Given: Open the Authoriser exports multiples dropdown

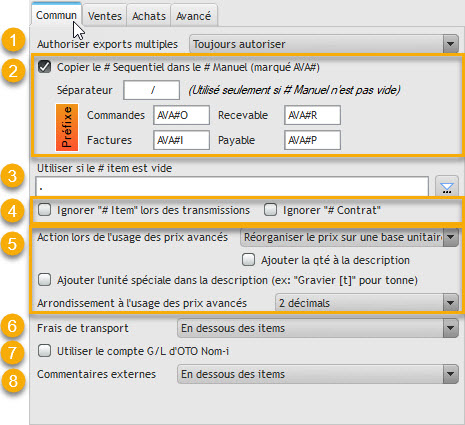Looking at the screenshot, I should (324, 44).
